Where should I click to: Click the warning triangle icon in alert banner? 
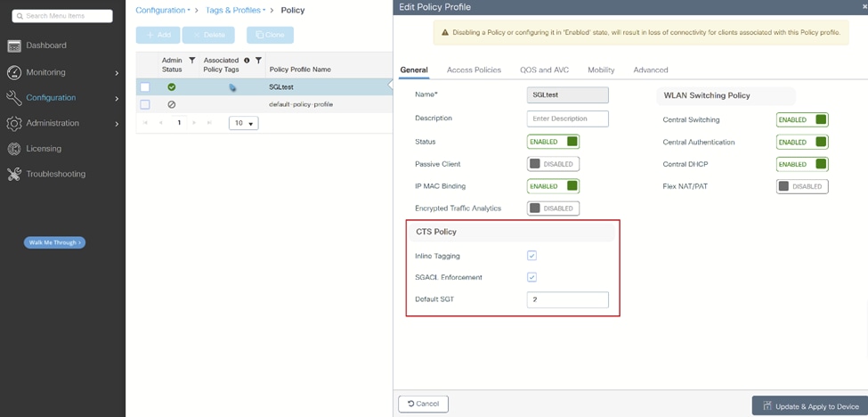(444, 33)
